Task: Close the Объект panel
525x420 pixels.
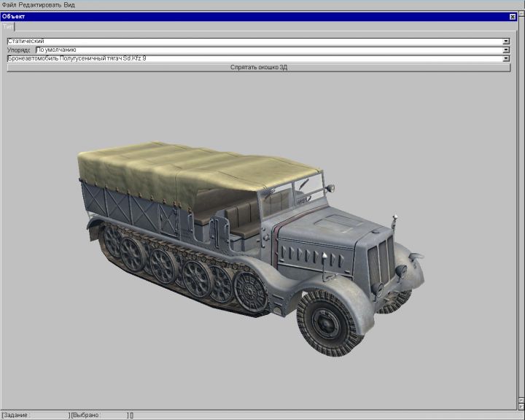Action: coord(512,16)
